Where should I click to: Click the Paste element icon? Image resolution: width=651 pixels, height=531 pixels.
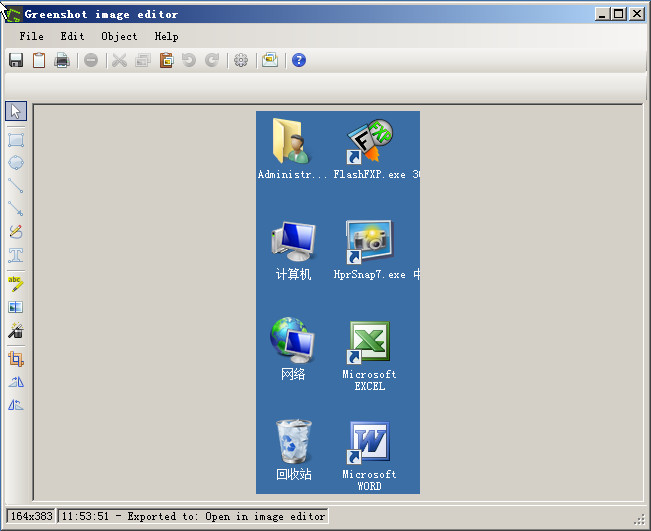166,60
